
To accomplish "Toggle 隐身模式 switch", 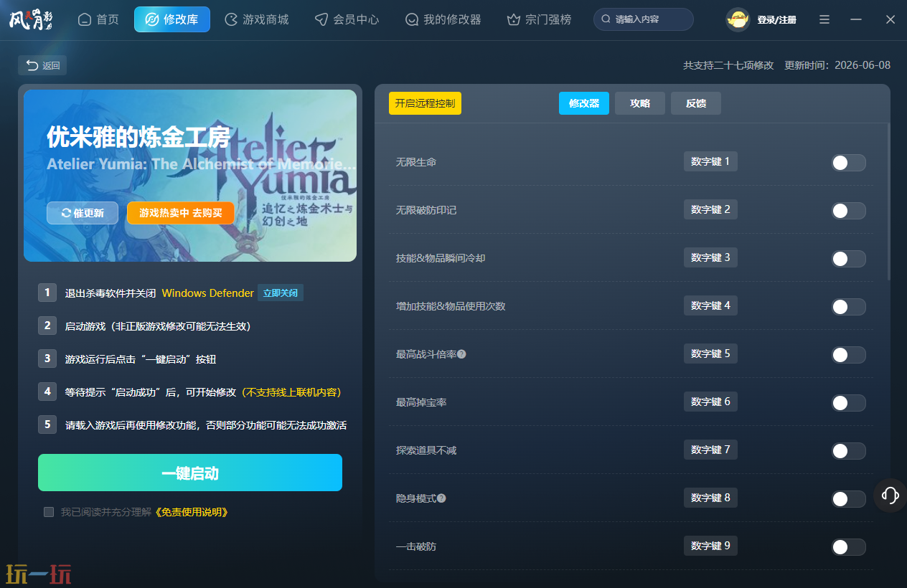I will click(849, 499).
